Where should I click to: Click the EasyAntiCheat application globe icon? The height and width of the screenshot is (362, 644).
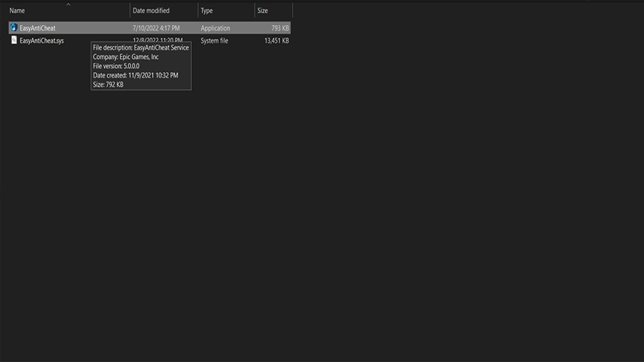[14, 28]
